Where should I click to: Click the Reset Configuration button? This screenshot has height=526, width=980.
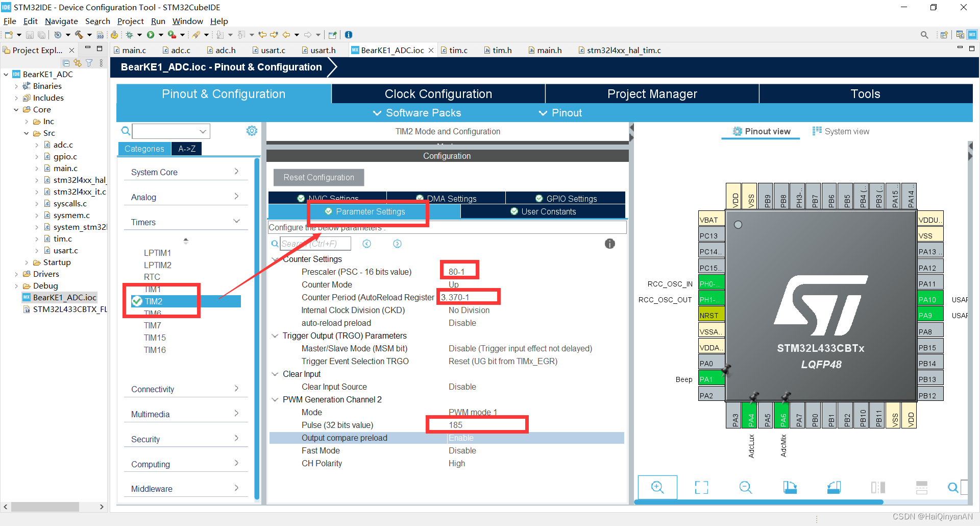click(x=318, y=177)
